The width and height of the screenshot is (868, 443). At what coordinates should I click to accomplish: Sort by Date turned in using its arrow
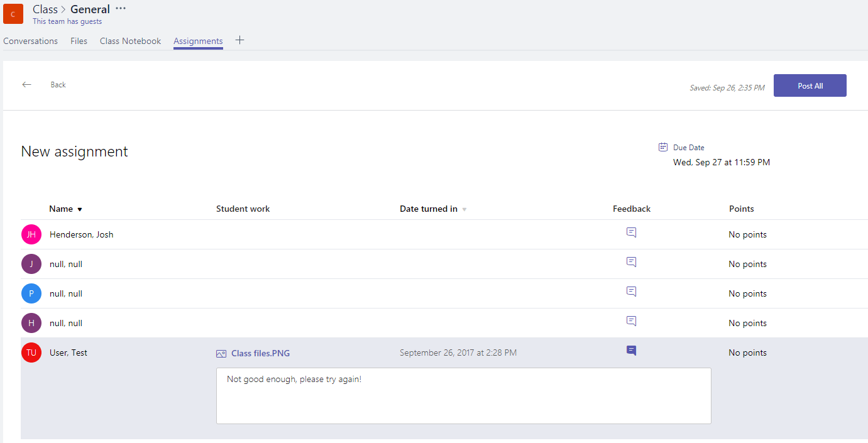(464, 209)
